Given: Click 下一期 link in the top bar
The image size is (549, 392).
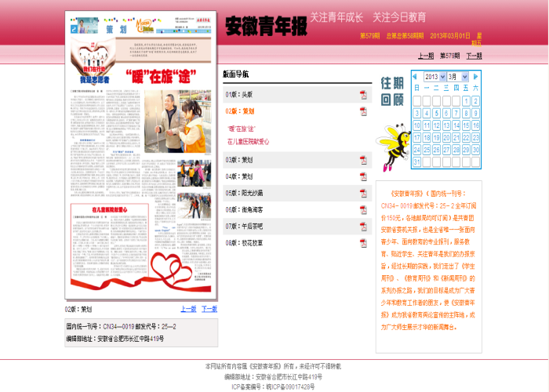Looking at the screenshot, I should tap(474, 56).
